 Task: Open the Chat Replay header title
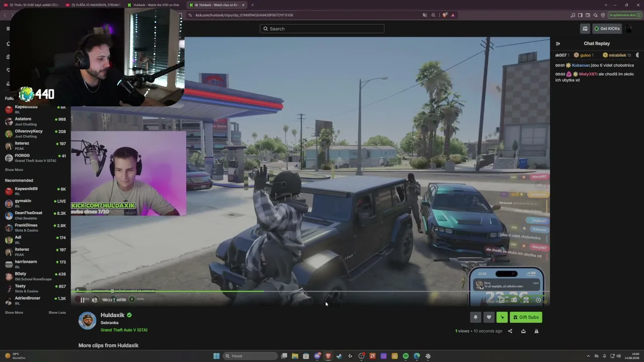pyautogui.click(x=597, y=44)
